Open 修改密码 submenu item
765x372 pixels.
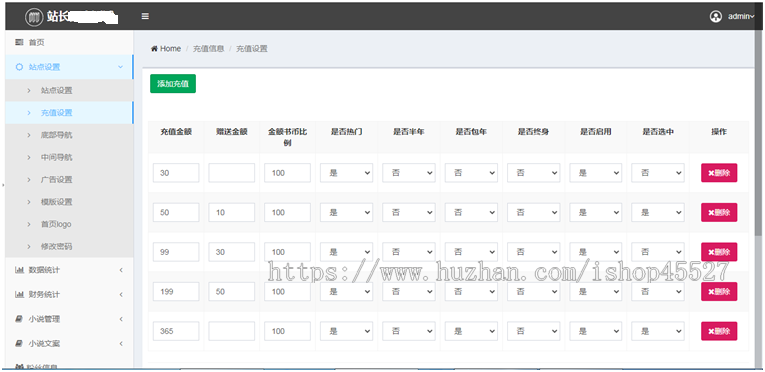[69, 247]
